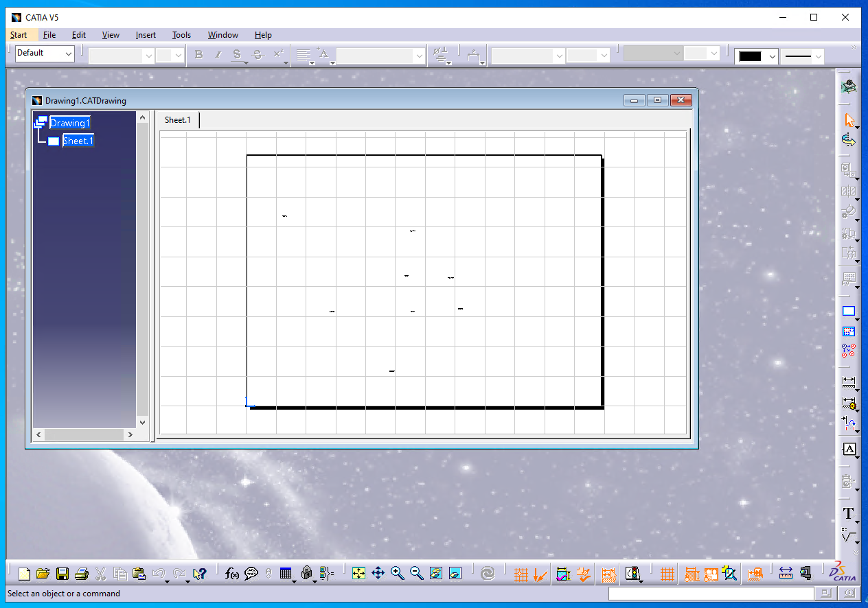
Task: Open the black color swatch picker
Action: pyautogui.click(x=756, y=57)
